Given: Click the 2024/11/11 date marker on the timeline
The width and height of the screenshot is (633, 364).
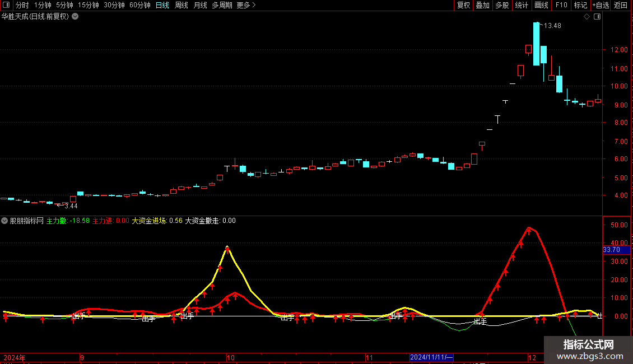Looking at the screenshot, I should coord(431,357).
